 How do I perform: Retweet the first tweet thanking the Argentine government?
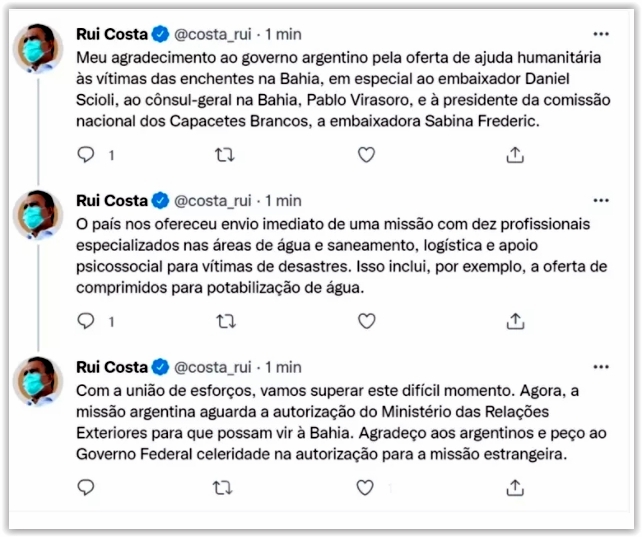(225, 155)
